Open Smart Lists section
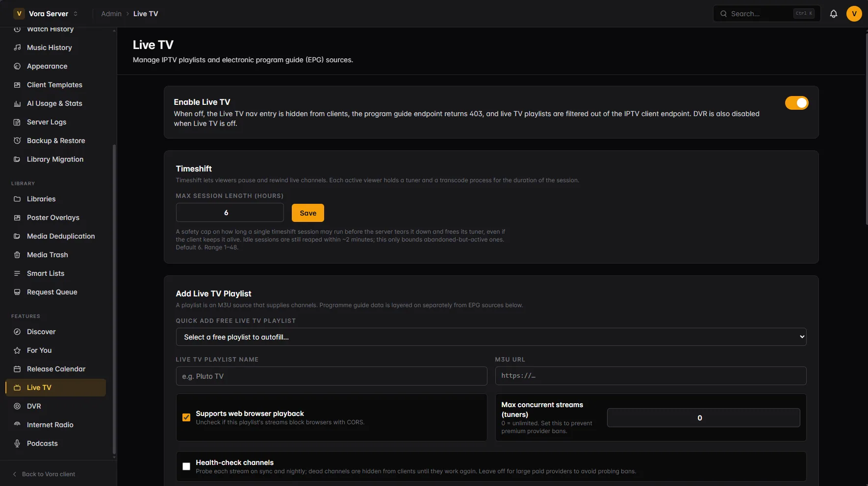The height and width of the screenshot is (486, 868). [55, 273]
